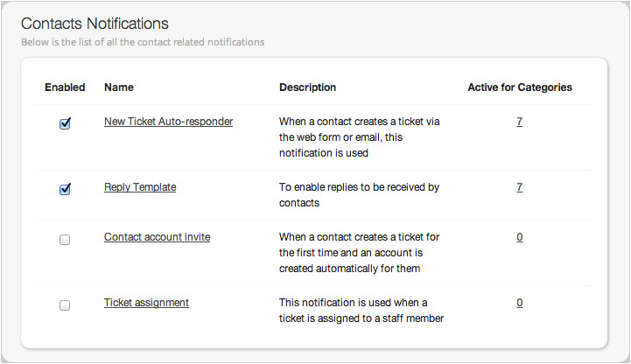Open the Ticket assignment notification link

coord(146,303)
